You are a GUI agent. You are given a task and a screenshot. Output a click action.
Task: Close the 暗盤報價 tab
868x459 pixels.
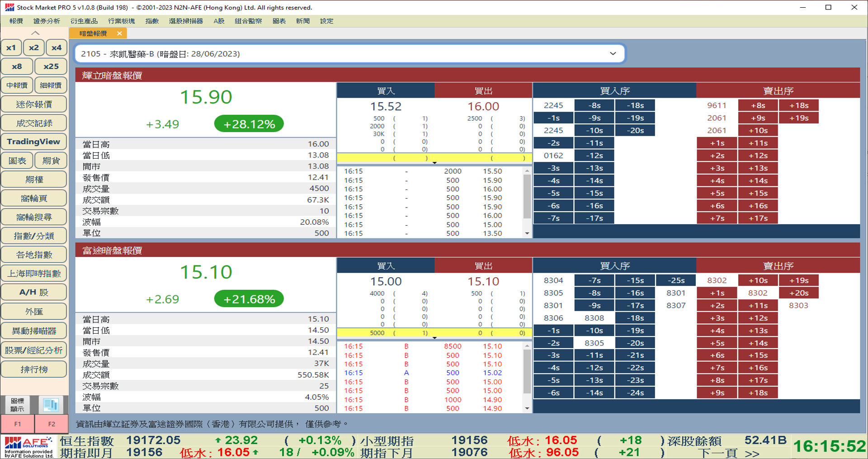point(119,33)
